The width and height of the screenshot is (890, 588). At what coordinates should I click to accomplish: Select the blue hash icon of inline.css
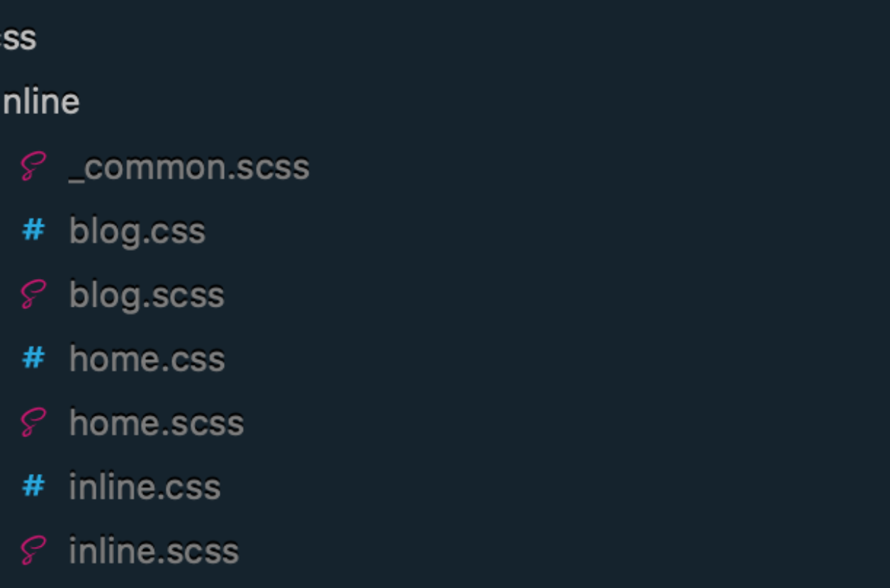point(33,486)
